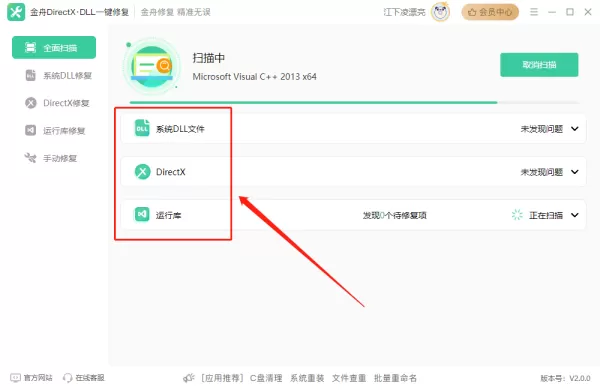The width and height of the screenshot is (600, 390).
Task: Click the DirectX row X icon
Action: tap(142, 172)
